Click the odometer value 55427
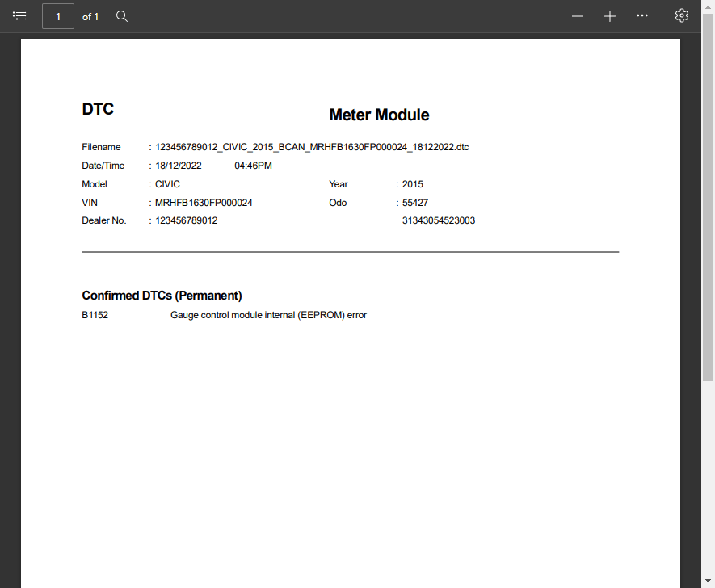The width and height of the screenshot is (715, 588). coord(415,203)
